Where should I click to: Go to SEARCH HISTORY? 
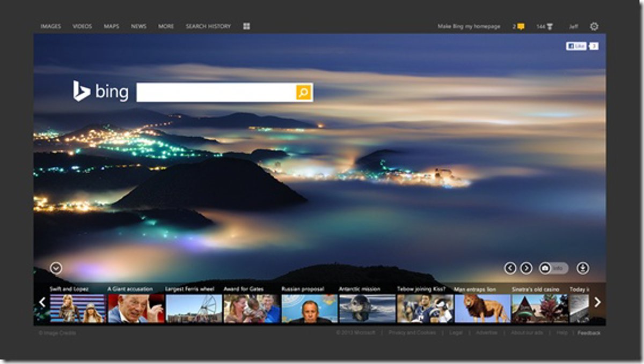208,26
